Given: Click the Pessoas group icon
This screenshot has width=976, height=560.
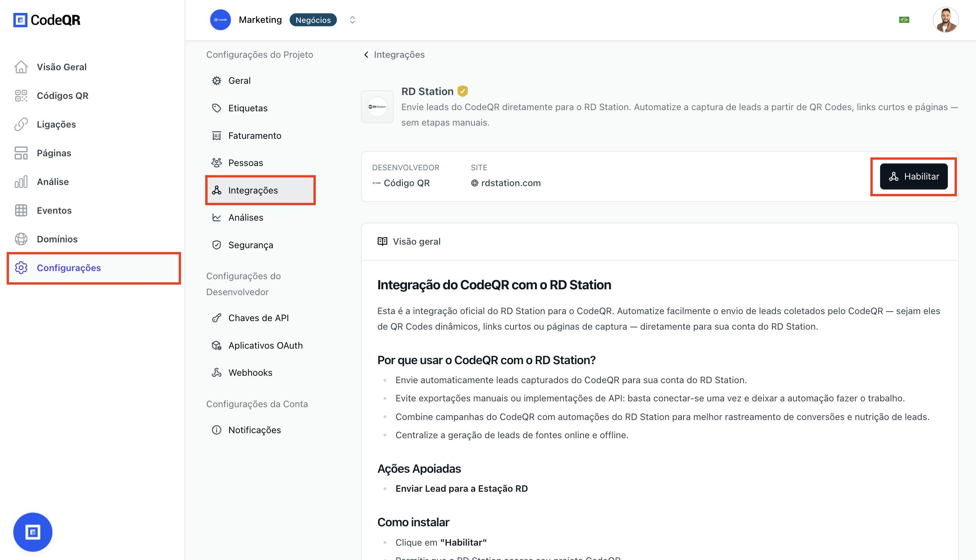Looking at the screenshot, I should 216,163.
